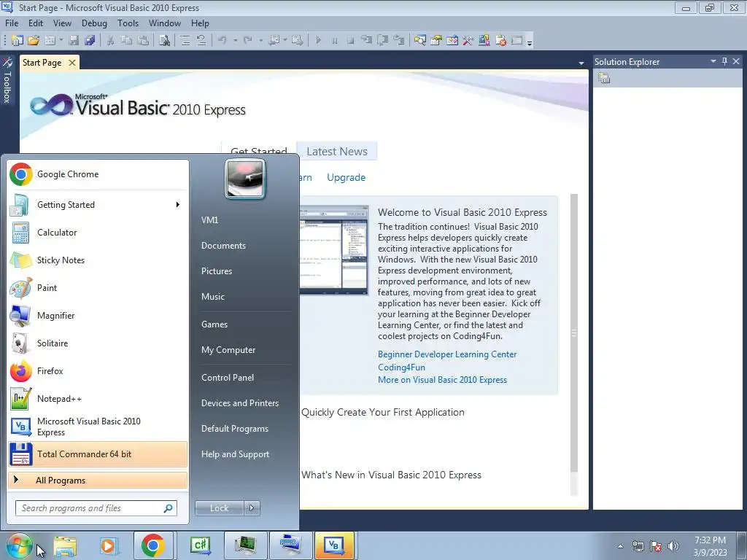
Task: Expand the toolbar options overflow arrow
Action: [x=530, y=42]
